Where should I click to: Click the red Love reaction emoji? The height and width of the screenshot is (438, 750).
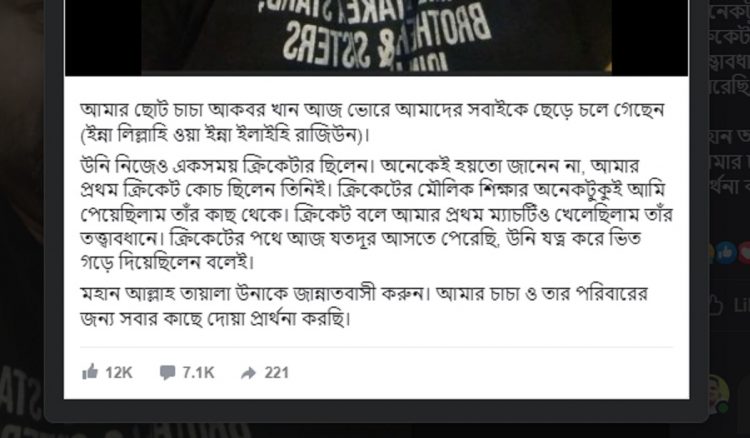click(x=745, y=252)
